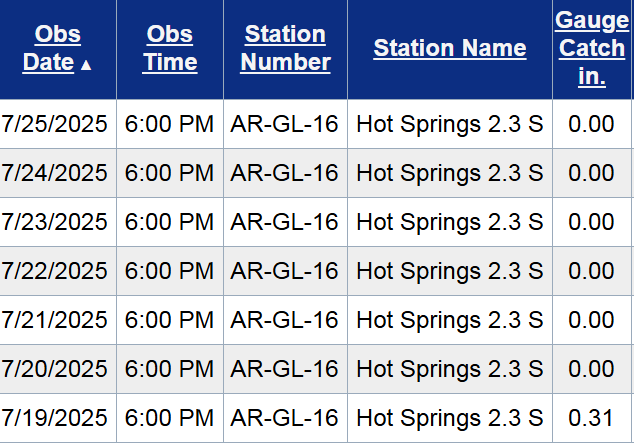Click AR-GL-16 in the 7/20/2025 row
The width and height of the screenshot is (634, 443).
pyautogui.click(x=285, y=368)
